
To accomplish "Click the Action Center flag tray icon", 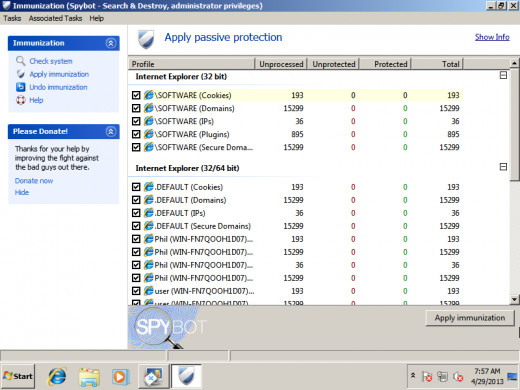I will (x=427, y=377).
